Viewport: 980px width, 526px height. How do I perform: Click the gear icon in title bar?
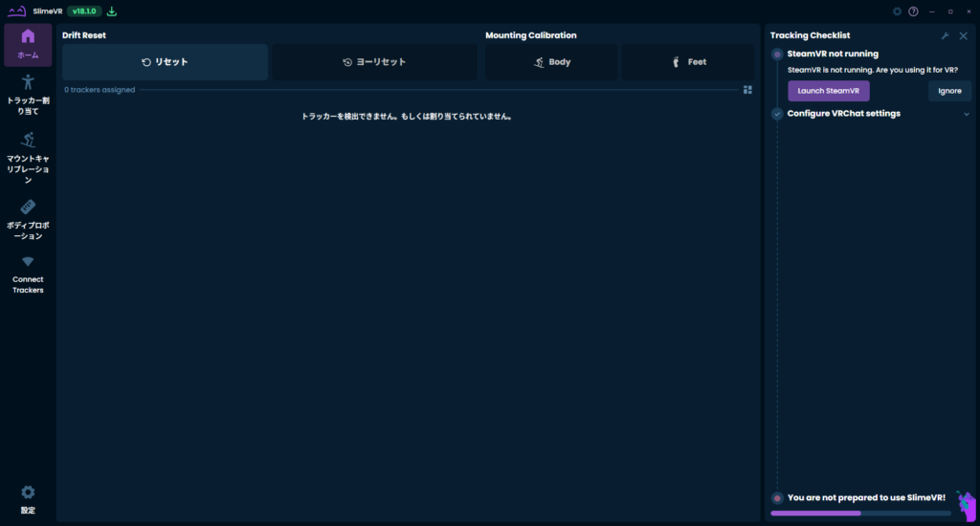[897, 11]
